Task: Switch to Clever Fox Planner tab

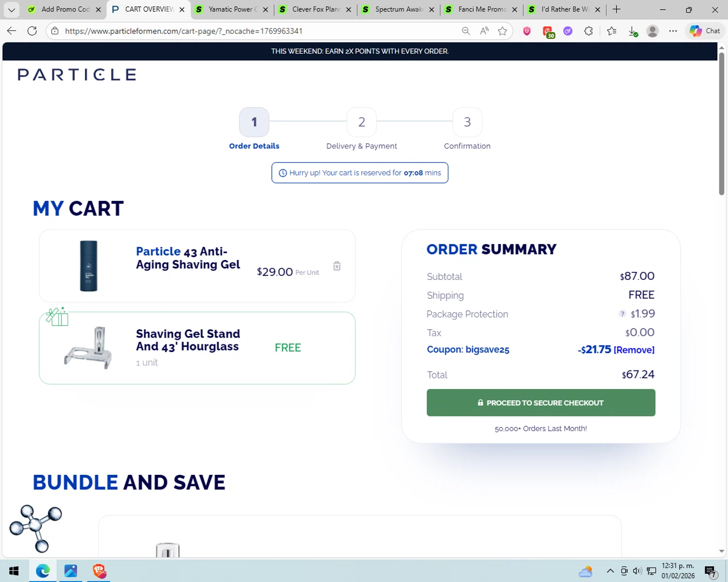Action: 316,9
